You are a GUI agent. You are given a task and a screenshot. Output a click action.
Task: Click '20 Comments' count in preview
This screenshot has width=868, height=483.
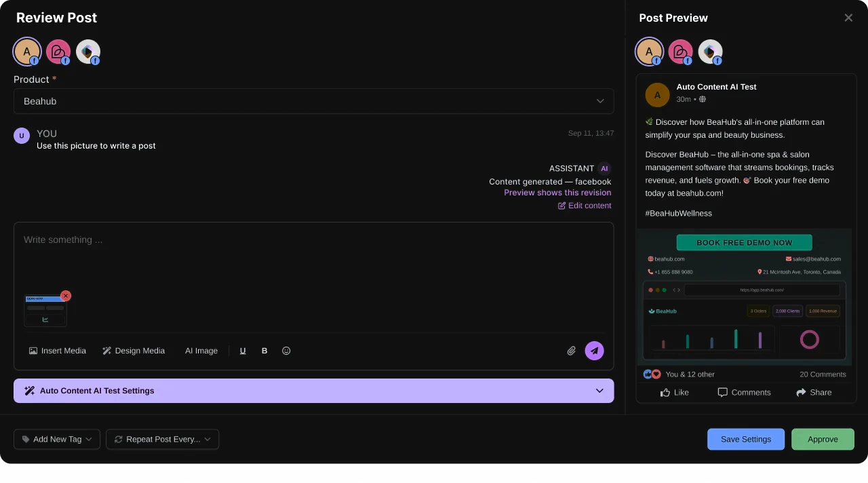[823, 374]
